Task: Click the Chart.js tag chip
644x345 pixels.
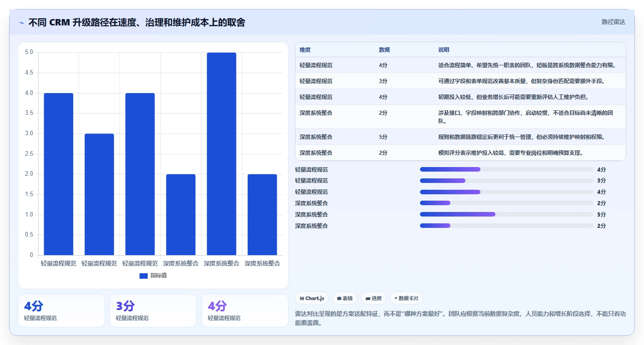Action: (x=312, y=298)
